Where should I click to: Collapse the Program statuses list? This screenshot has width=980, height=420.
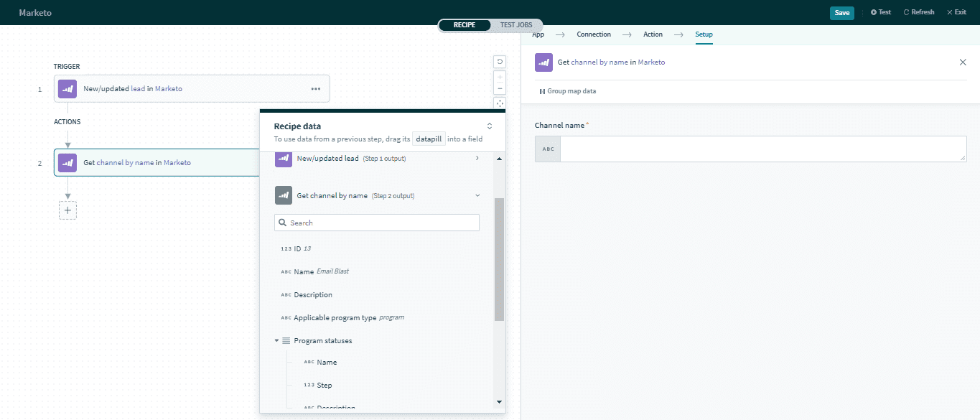point(276,341)
